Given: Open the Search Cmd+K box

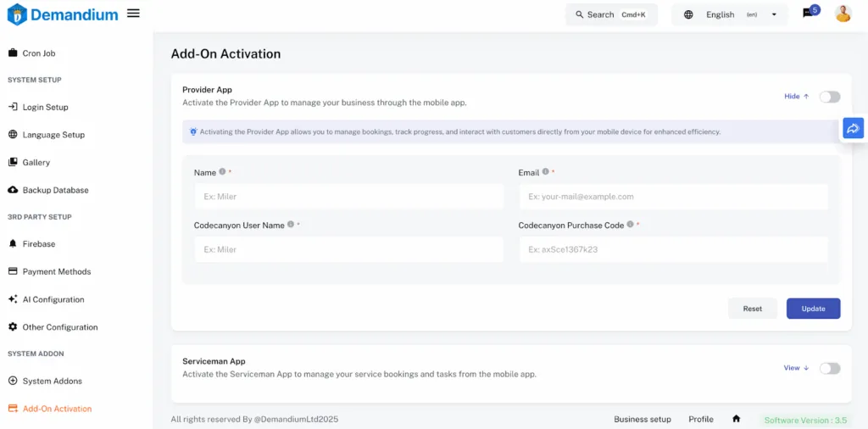Looking at the screenshot, I should 612,15.
